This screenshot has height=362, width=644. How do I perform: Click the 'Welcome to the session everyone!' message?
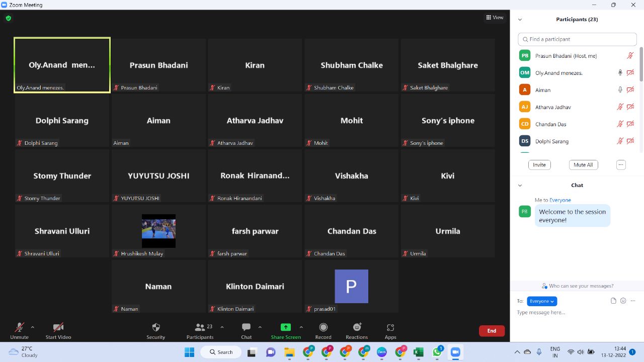coord(573,216)
